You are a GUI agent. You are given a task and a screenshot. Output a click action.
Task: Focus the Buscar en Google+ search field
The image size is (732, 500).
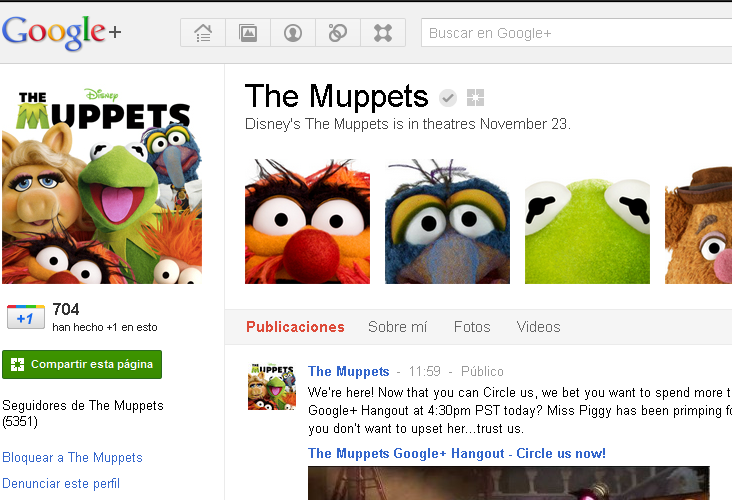577,33
